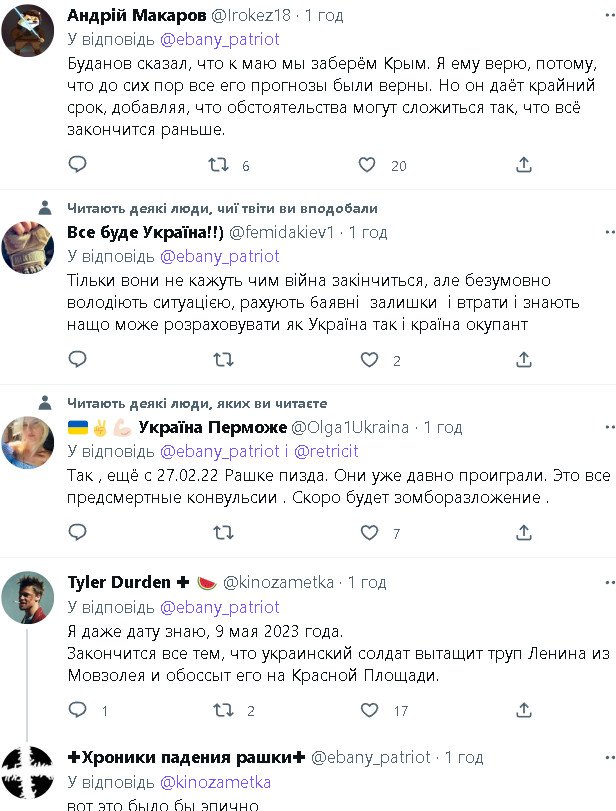Screen dimensions: 616x811
Task: Reply to Все буде Україна!! tweet
Action: point(78,360)
